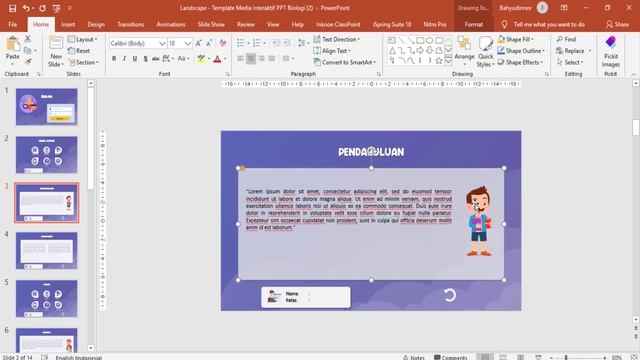Switch to the Animations tab
640x360 pixels.
click(x=171, y=24)
